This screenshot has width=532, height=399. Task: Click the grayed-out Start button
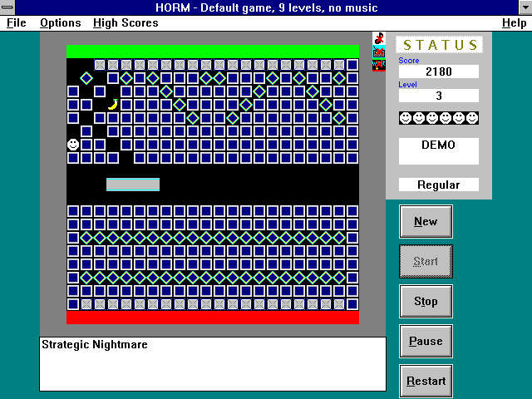pyautogui.click(x=426, y=262)
